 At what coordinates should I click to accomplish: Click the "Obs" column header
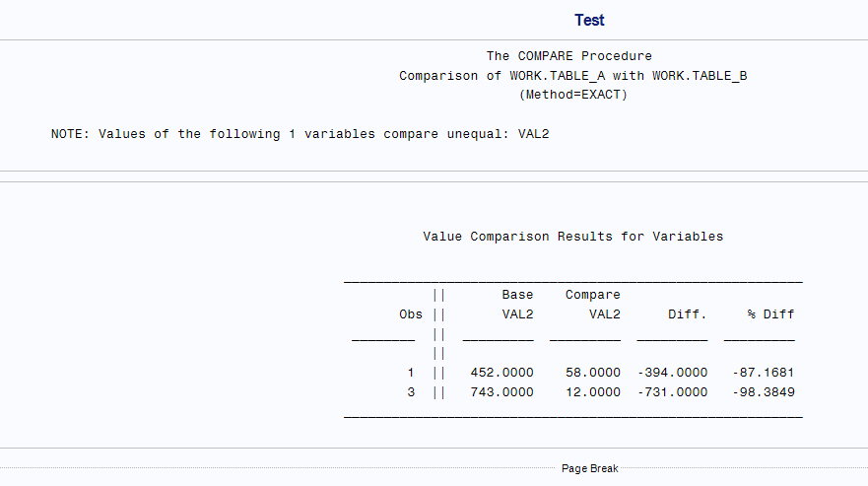click(410, 314)
